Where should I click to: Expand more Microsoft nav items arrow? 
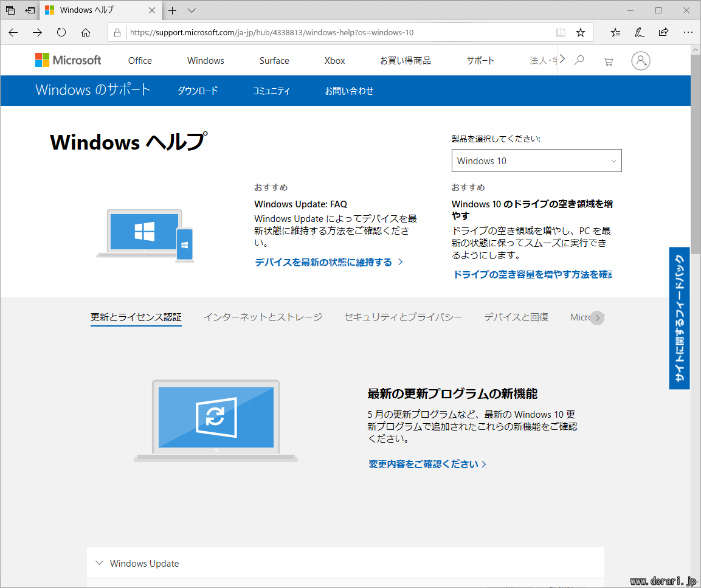point(562,59)
